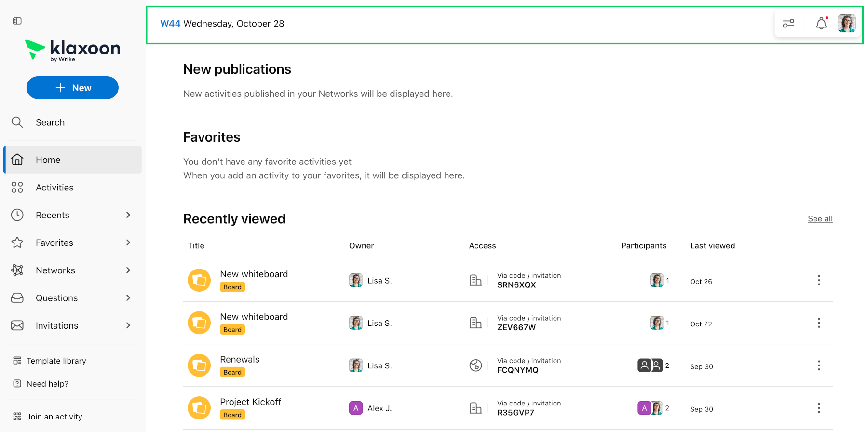Image resolution: width=868 pixels, height=432 pixels.
Task: Open Networks in the sidebar
Action: pos(55,270)
